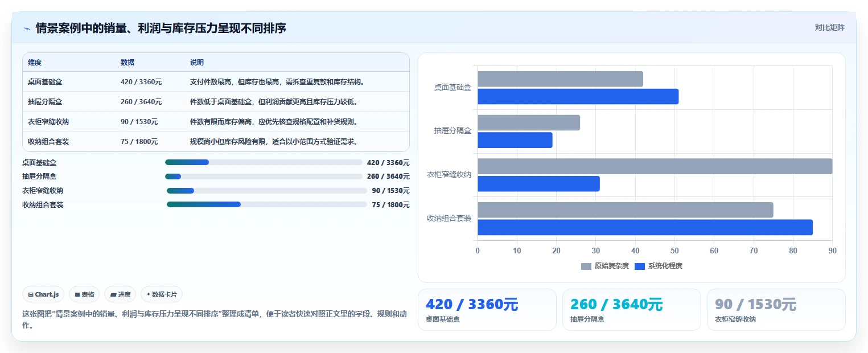
Task: Click the chart axis label 桌面基础盒
Action: (x=452, y=87)
